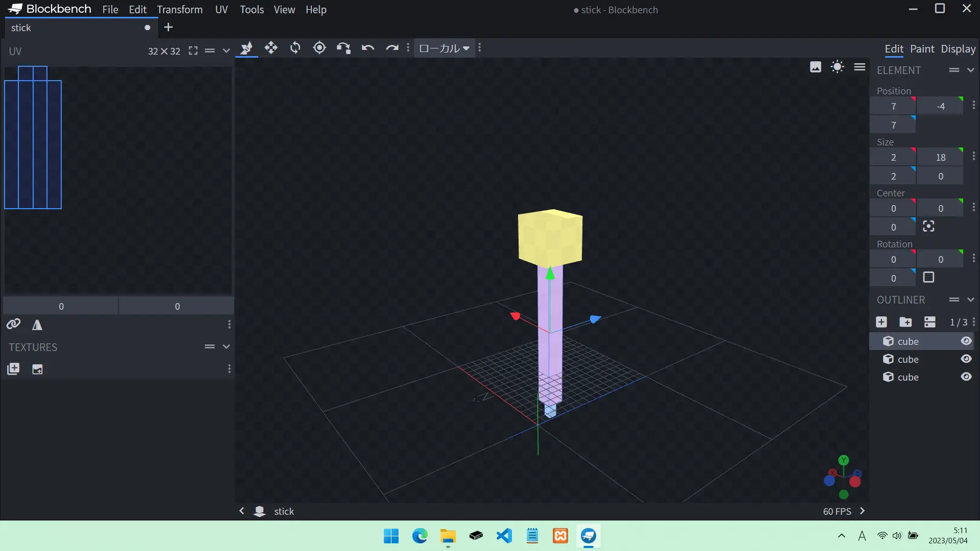Add a new group in the outliner
This screenshot has height=551, width=980.
coord(905,322)
